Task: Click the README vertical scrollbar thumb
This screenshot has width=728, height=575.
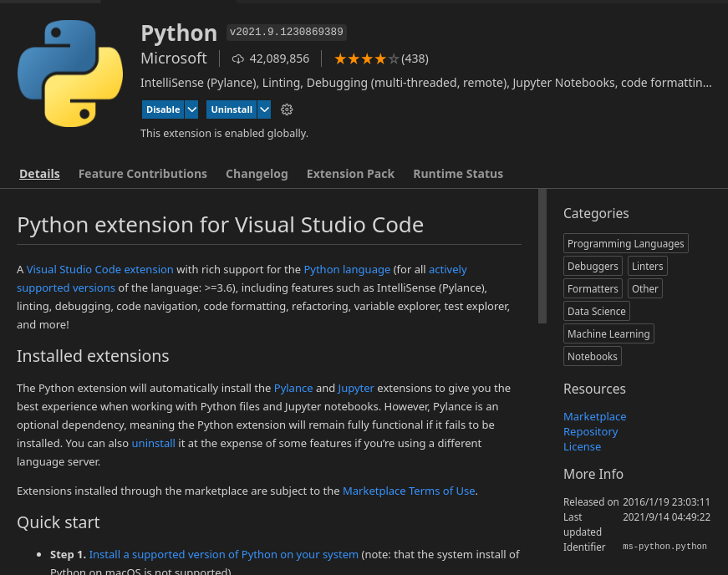Action: click(542, 256)
